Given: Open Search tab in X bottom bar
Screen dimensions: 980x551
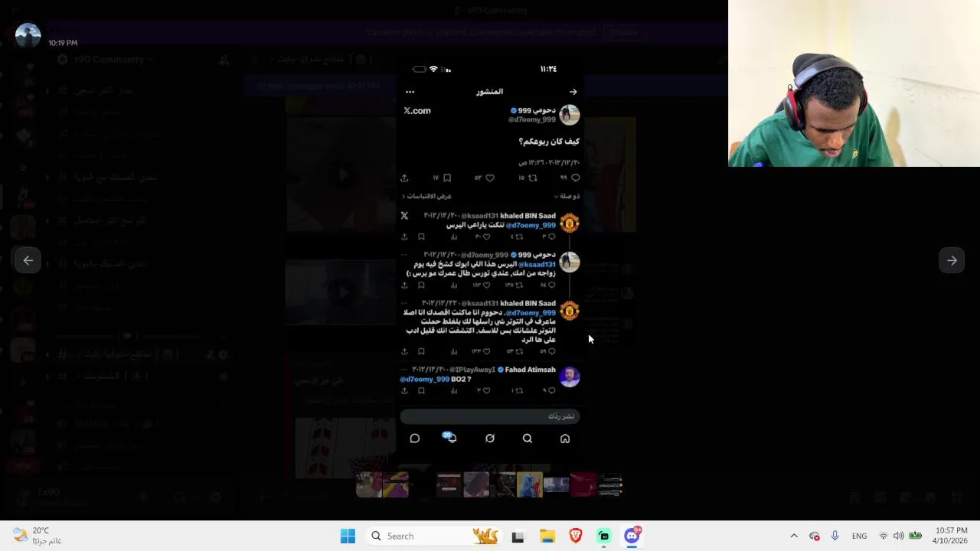Looking at the screenshot, I should [x=528, y=439].
